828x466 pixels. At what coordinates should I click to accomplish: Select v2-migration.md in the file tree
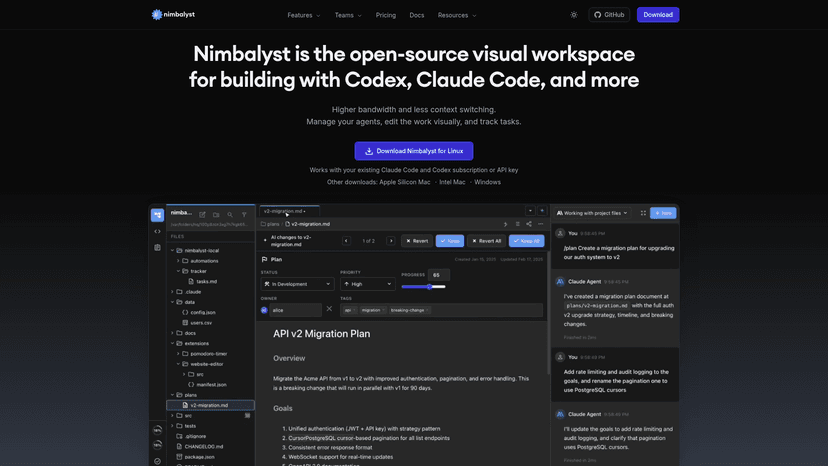[x=210, y=405]
